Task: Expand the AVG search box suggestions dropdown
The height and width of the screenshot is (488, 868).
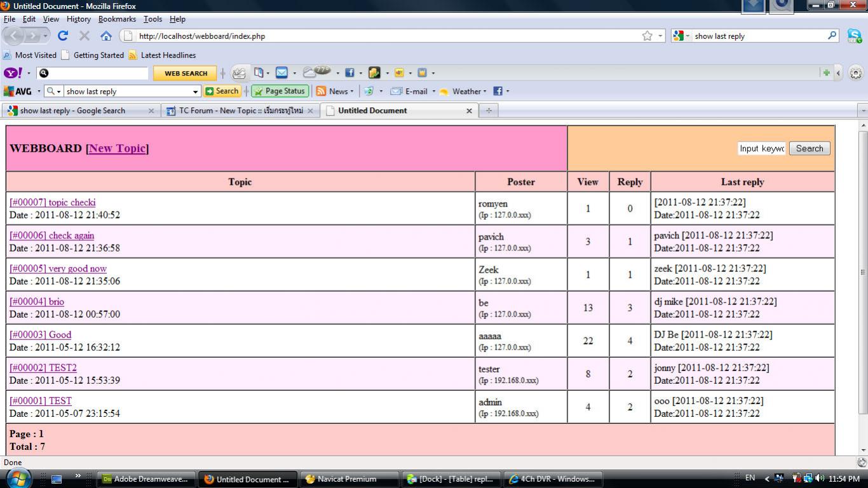Action: point(196,91)
